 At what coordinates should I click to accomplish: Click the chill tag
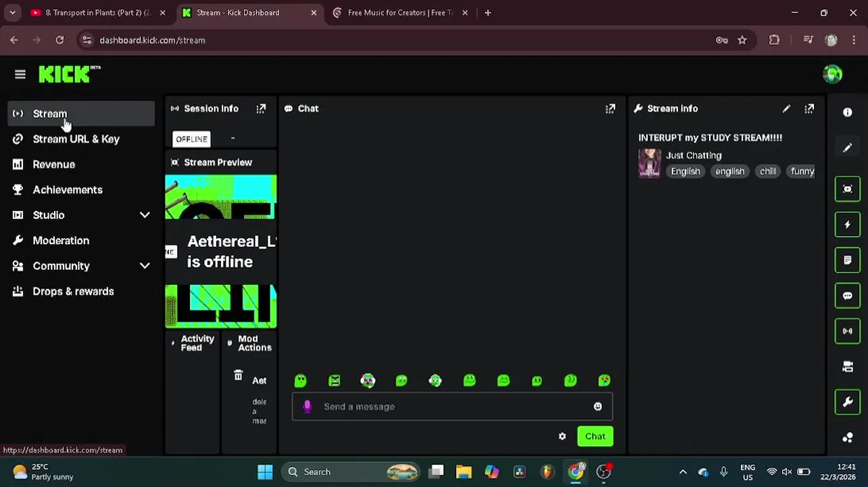[x=768, y=171]
